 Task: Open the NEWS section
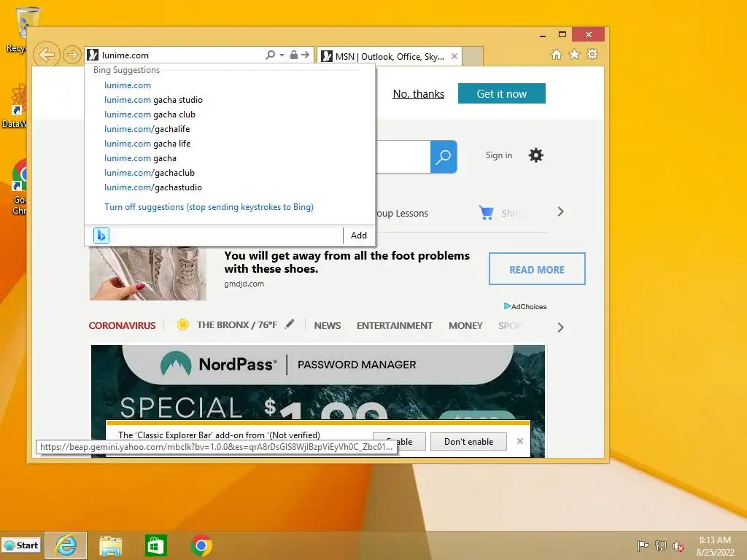point(328,326)
